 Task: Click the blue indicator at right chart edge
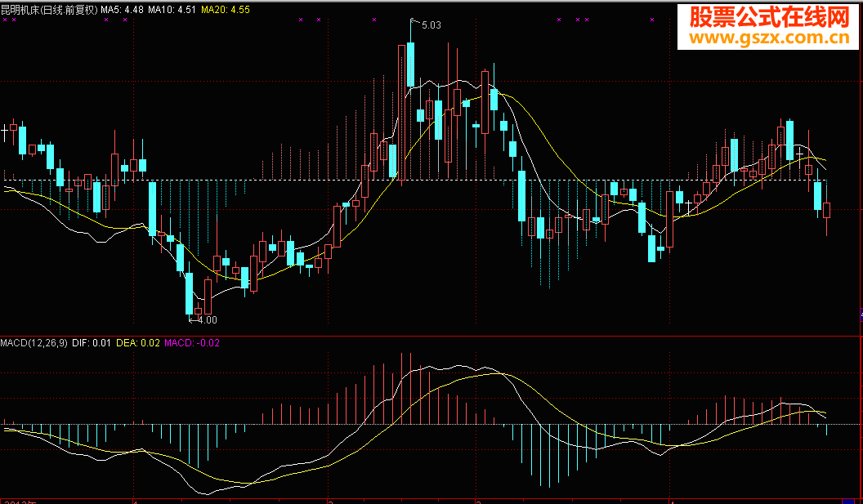tap(861, 314)
